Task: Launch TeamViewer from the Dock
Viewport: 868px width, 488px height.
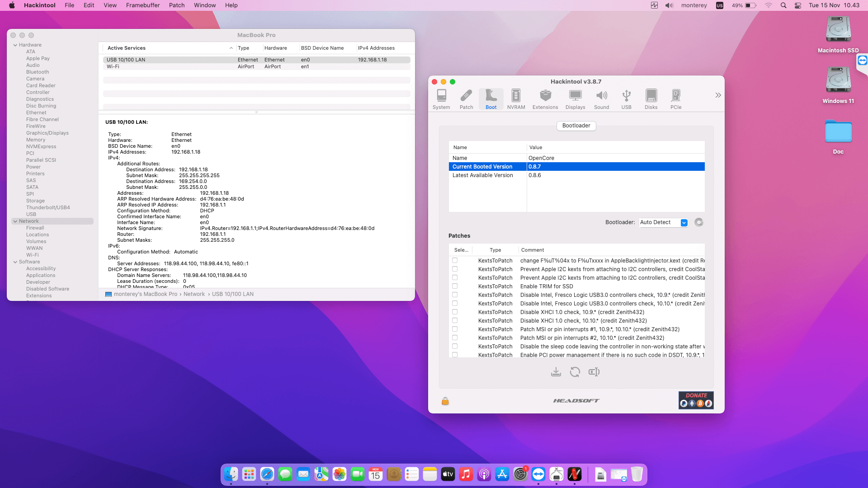Action: click(538, 474)
